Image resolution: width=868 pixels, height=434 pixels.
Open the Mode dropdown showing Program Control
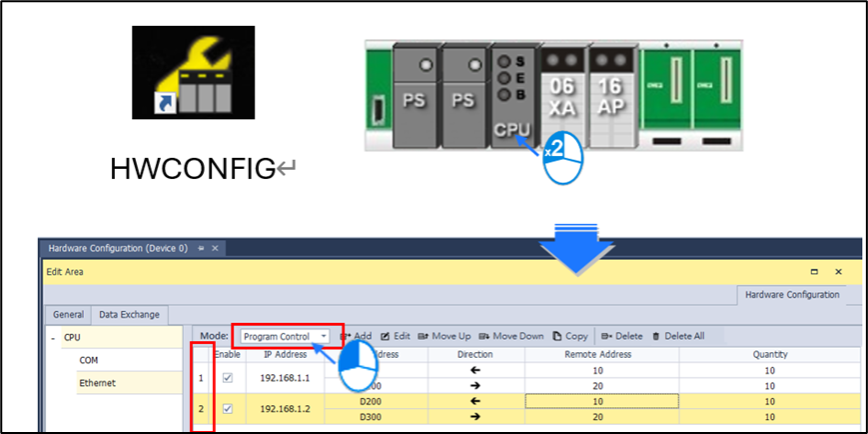click(286, 337)
